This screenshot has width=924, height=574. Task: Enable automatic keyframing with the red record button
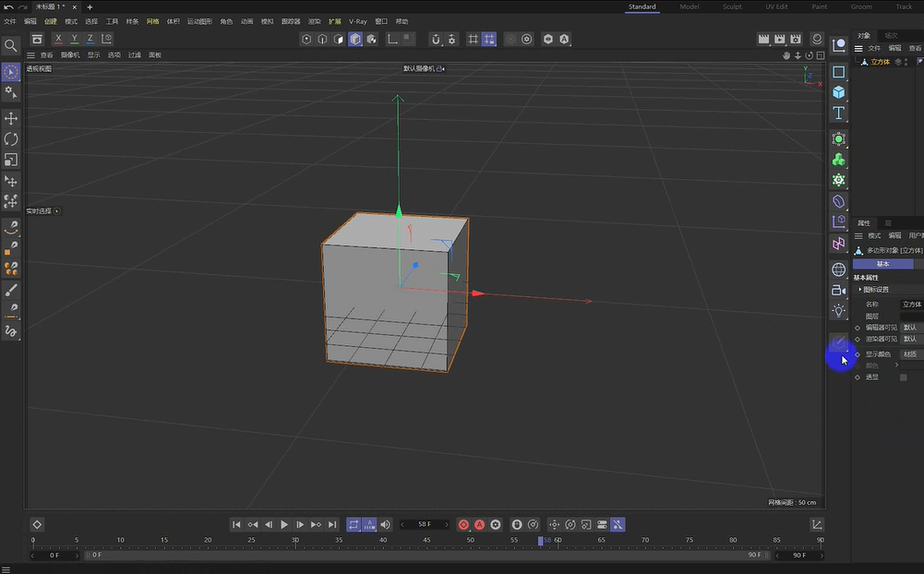(480, 524)
